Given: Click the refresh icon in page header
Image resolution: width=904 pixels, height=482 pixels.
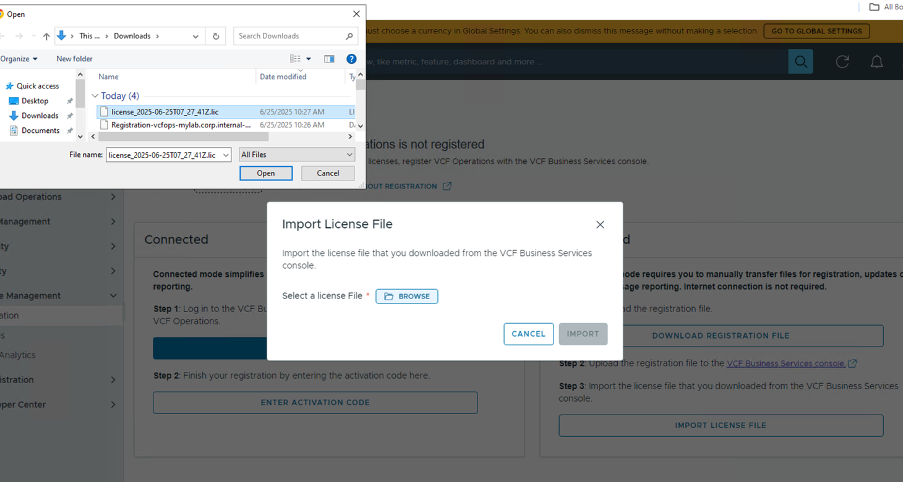Looking at the screenshot, I should pos(842,62).
